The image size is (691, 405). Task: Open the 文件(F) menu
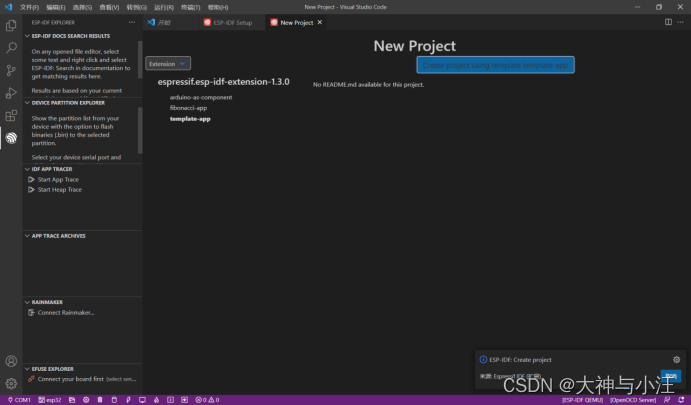(x=29, y=7)
